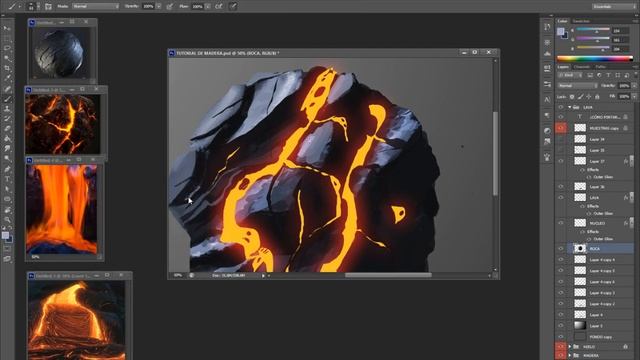Select the Layer 4 copy 2 layer
Screen dimensions: 640x360
coord(602,304)
